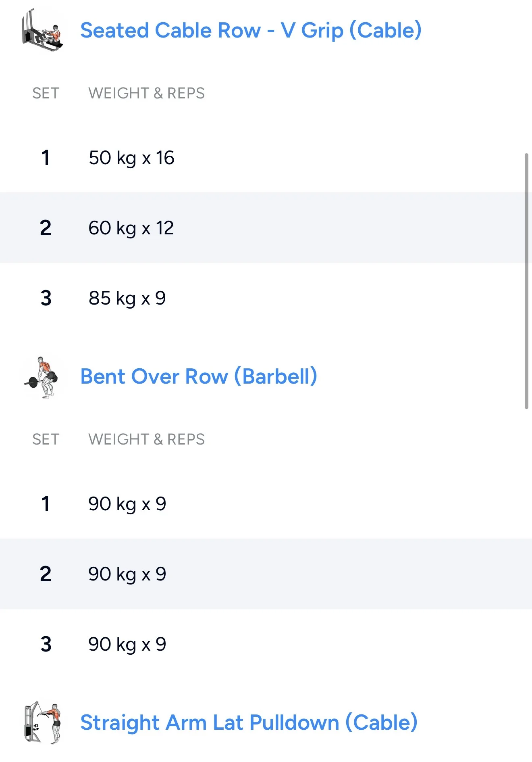The width and height of the screenshot is (532, 762).
Task: Click SET header under Bent Over Row
Action: click(46, 439)
